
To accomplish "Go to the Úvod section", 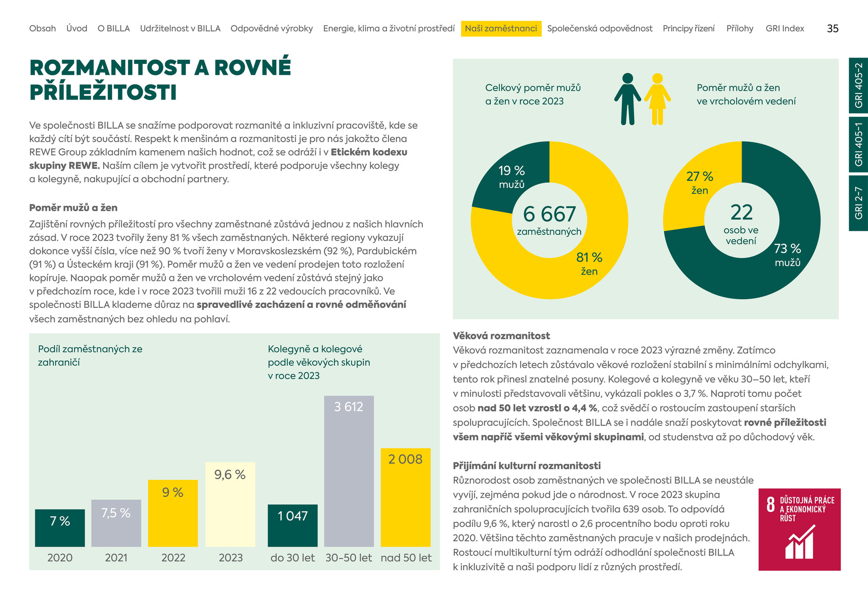I will click(x=77, y=28).
